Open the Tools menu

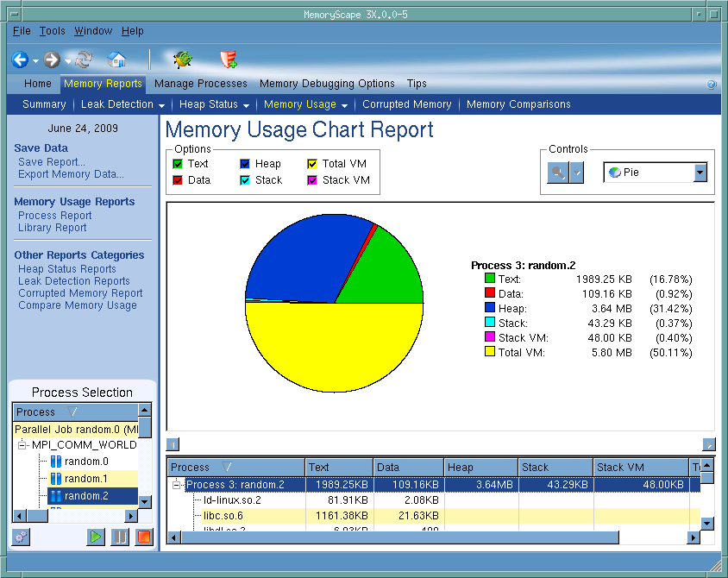point(52,31)
